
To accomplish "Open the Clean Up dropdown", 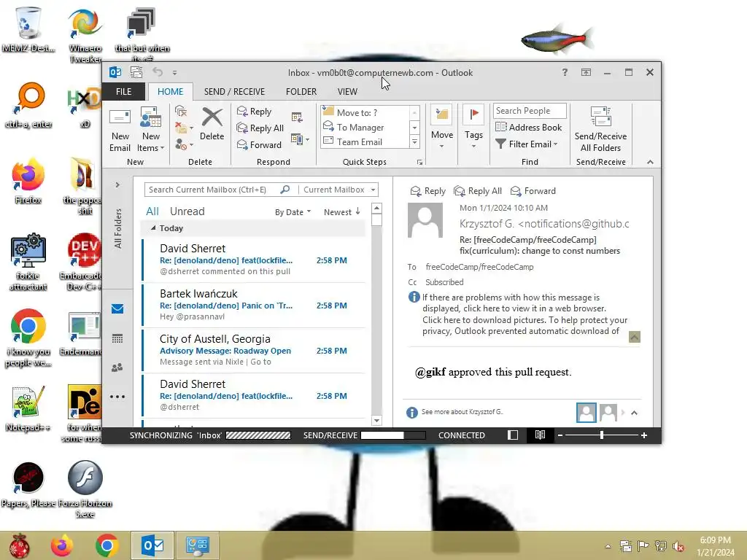I will [x=184, y=128].
